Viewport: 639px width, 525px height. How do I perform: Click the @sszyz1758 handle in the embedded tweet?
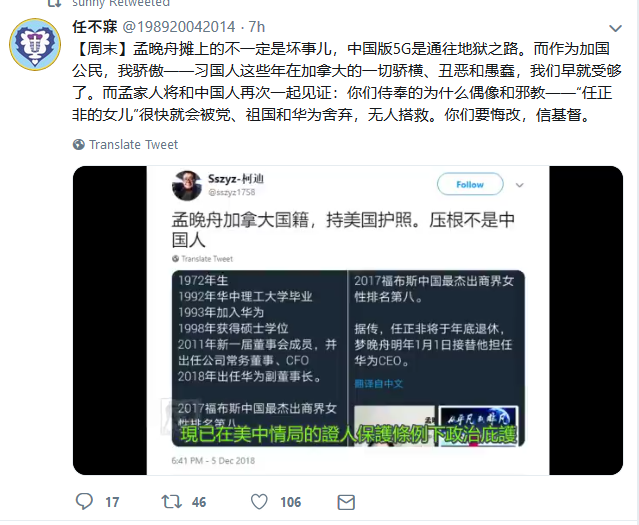231,192
